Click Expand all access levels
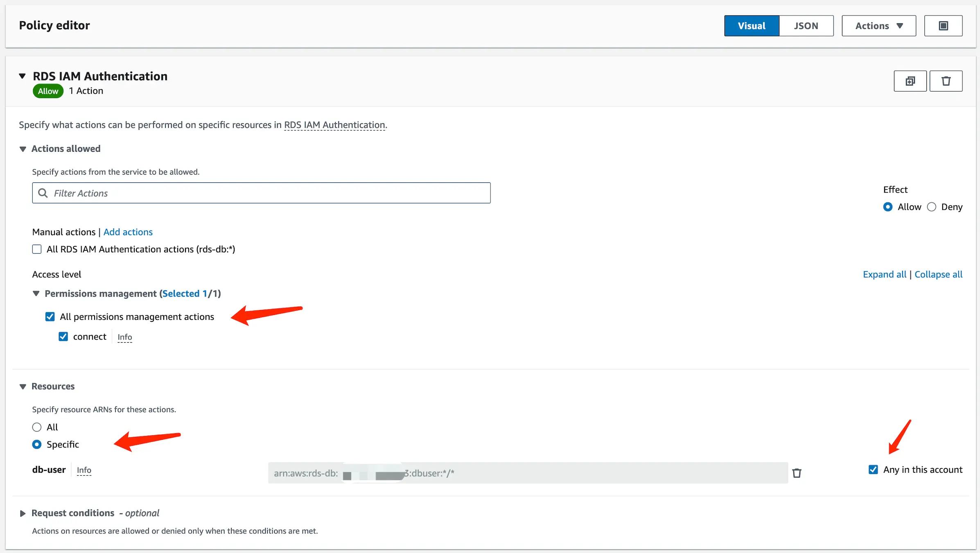This screenshot has height=553, width=980. pyautogui.click(x=885, y=274)
